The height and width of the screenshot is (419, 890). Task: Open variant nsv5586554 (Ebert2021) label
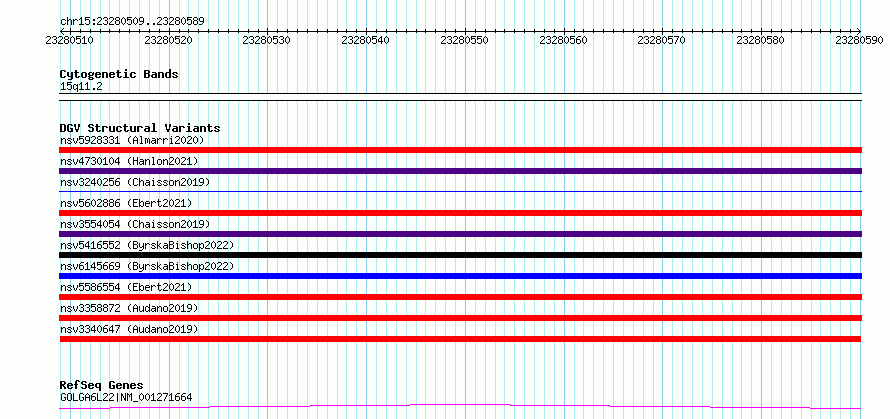126,287
